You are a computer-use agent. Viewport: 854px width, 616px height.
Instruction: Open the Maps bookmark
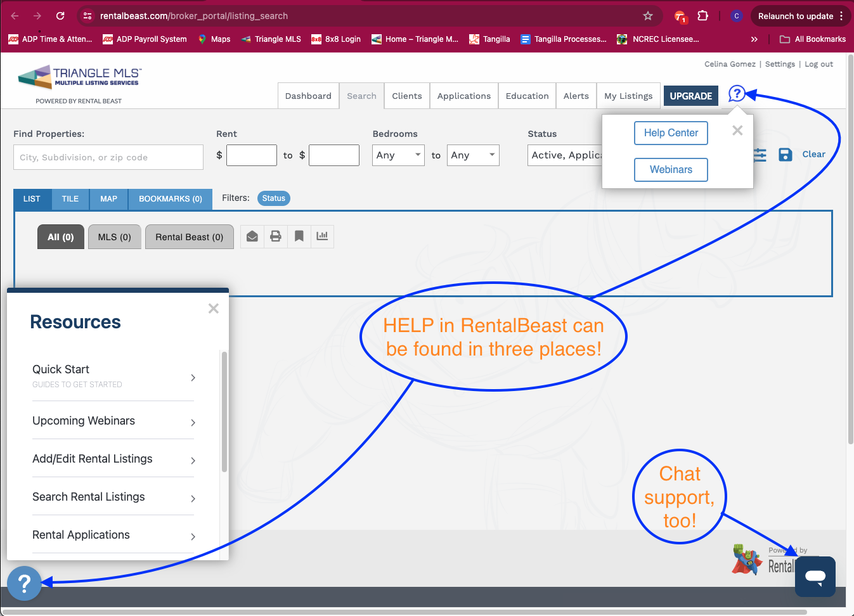tap(214, 39)
